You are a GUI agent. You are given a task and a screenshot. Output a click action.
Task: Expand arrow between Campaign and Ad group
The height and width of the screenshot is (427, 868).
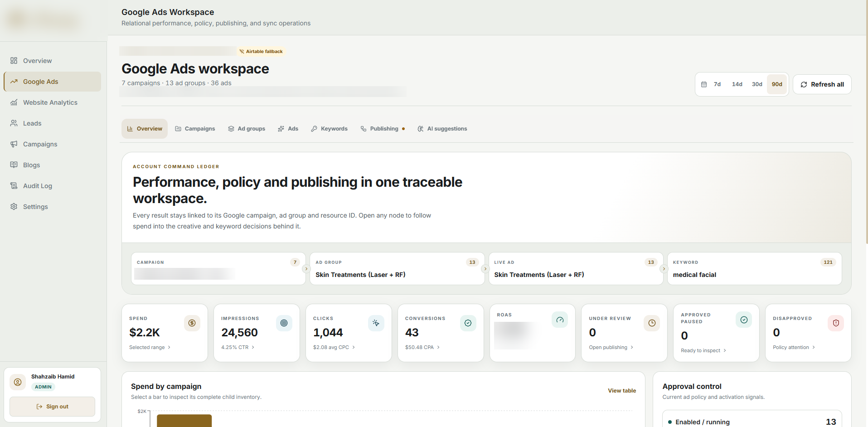[306, 269]
